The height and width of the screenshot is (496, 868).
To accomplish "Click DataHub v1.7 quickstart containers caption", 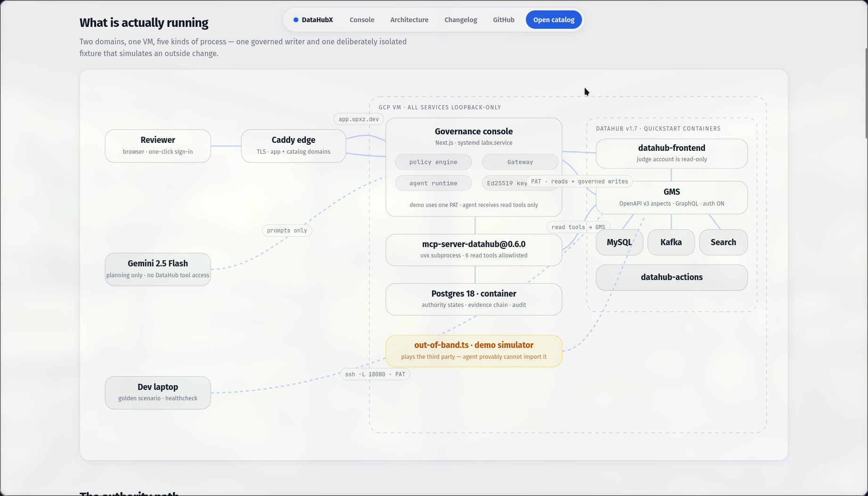I will tap(658, 129).
